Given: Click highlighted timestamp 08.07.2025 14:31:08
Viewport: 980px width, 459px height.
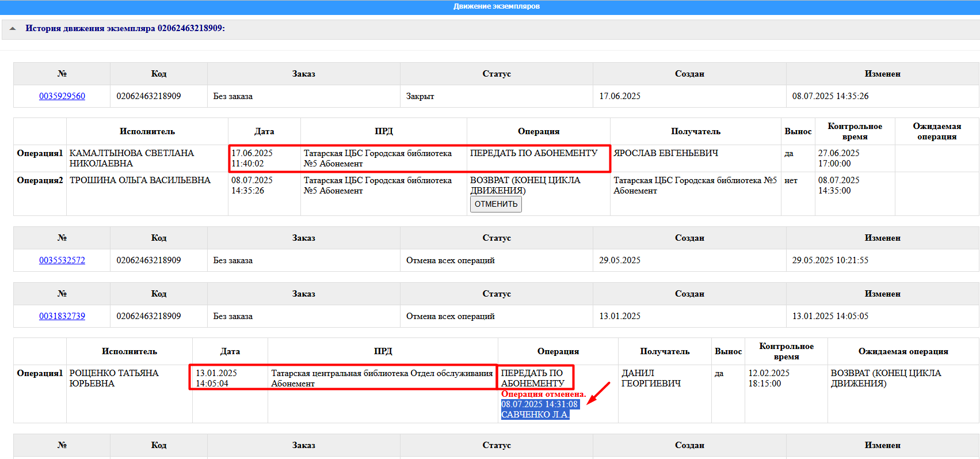Looking at the screenshot, I should pyautogui.click(x=539, y=404).
